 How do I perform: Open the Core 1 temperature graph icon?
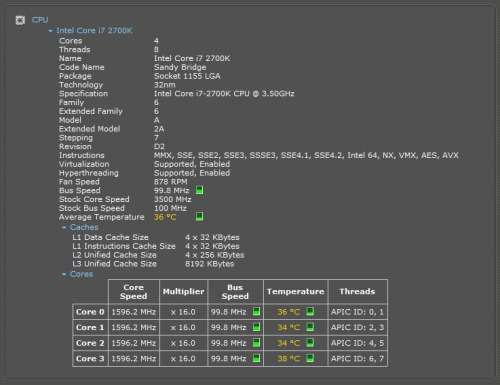310,327
